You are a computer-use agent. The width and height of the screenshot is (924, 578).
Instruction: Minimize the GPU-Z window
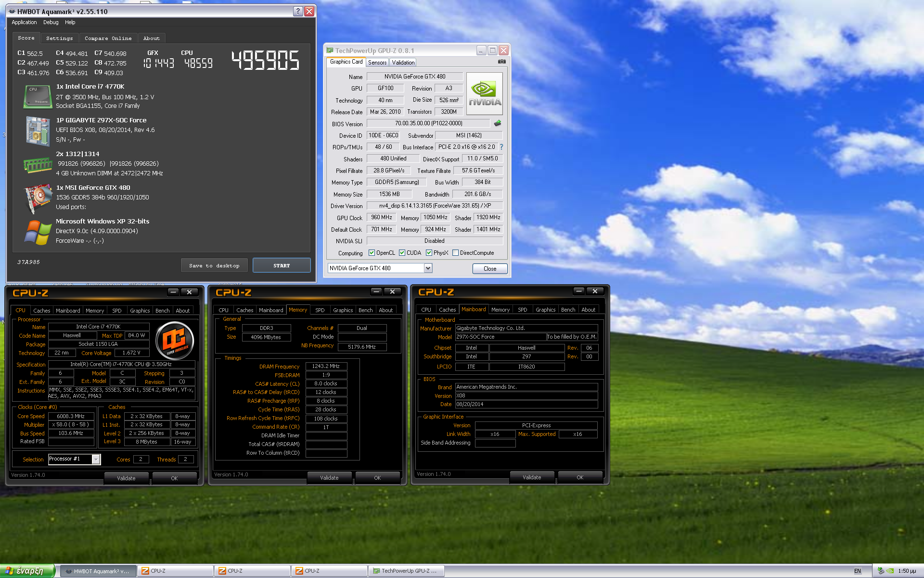tap(481, 50)
